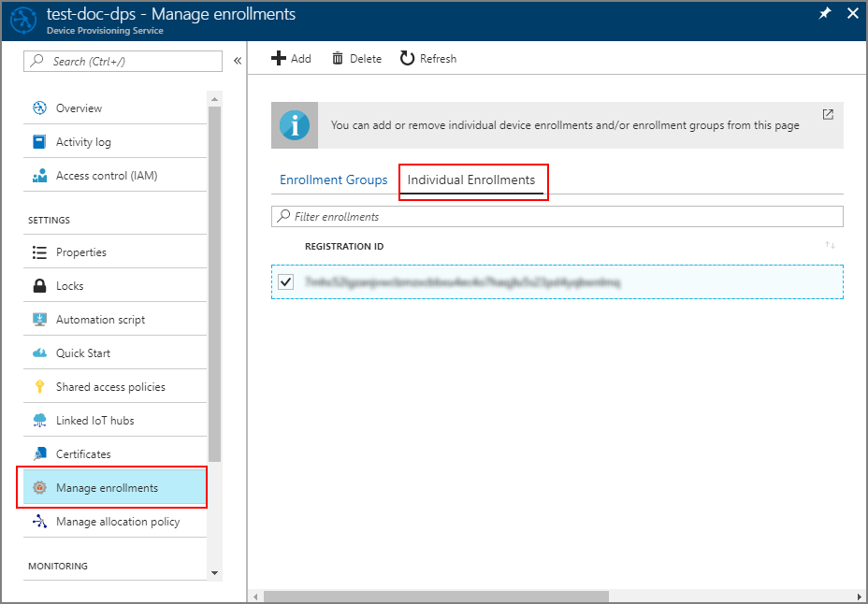Sort by Registration ID arrows
The height and width of the screenshot is (604, 868).
(830, 244)
